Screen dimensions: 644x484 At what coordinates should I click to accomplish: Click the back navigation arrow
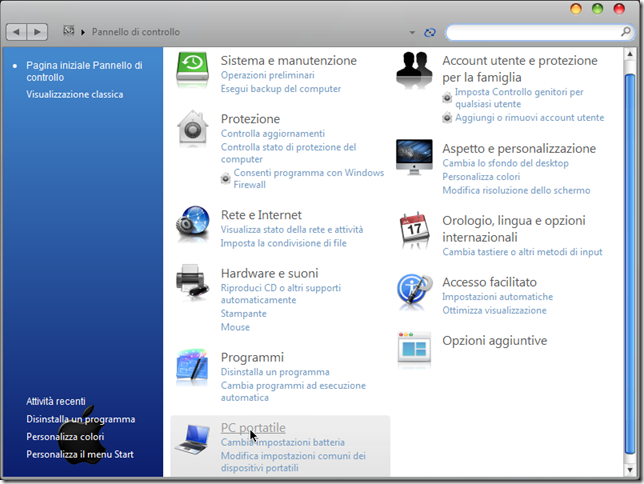tap(16, 32)
